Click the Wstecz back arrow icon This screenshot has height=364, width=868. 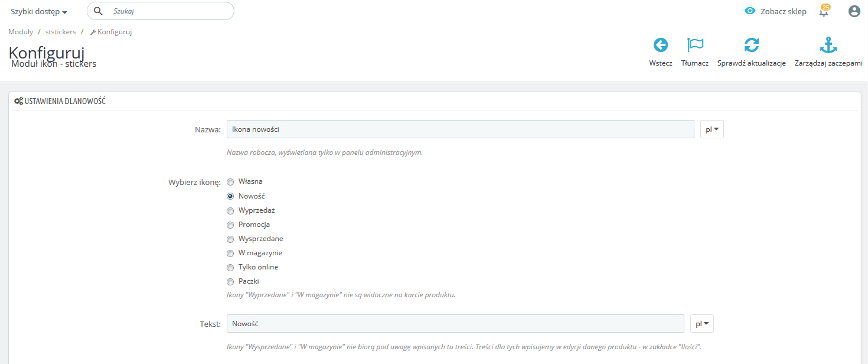coord(660,45)
